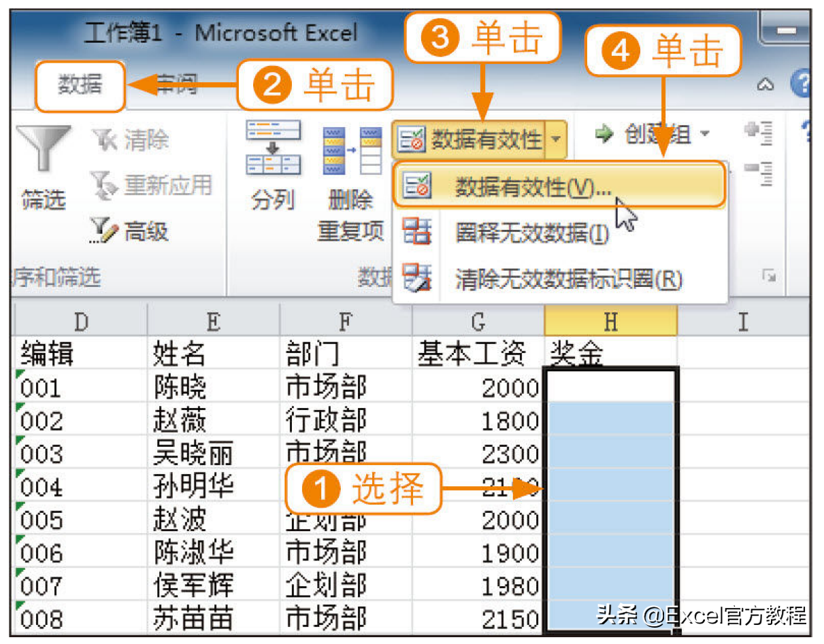Click the Reapply filter button

[151, 186]
